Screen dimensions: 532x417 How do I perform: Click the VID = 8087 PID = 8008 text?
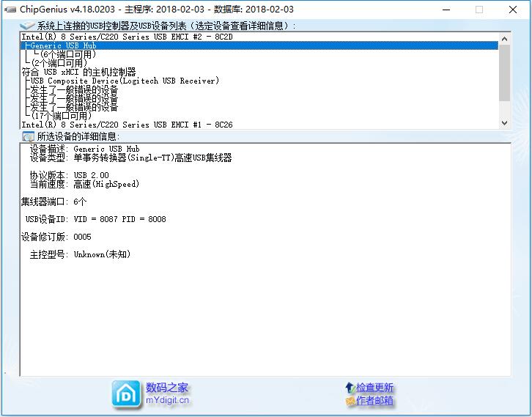[x=119, y=219]
